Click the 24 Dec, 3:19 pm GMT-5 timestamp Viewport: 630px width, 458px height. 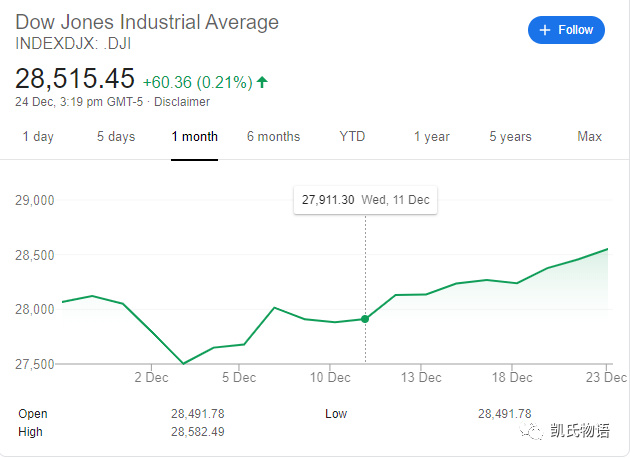pyautogui.click(x=79, y=102)
